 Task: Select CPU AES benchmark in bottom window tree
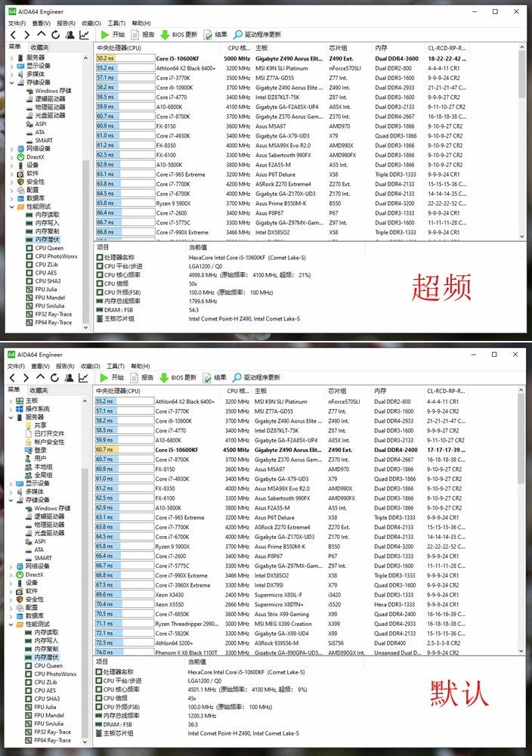[x=45, y=690]
